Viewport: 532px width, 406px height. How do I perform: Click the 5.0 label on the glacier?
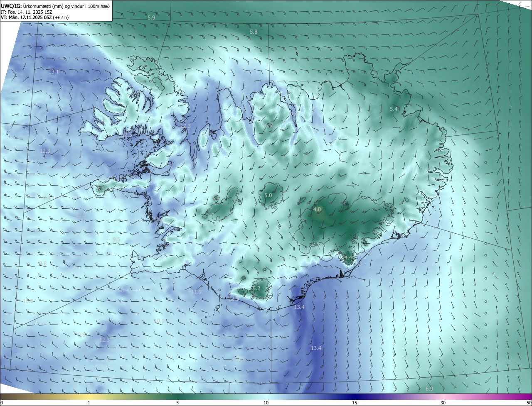(x=268, y=195)
